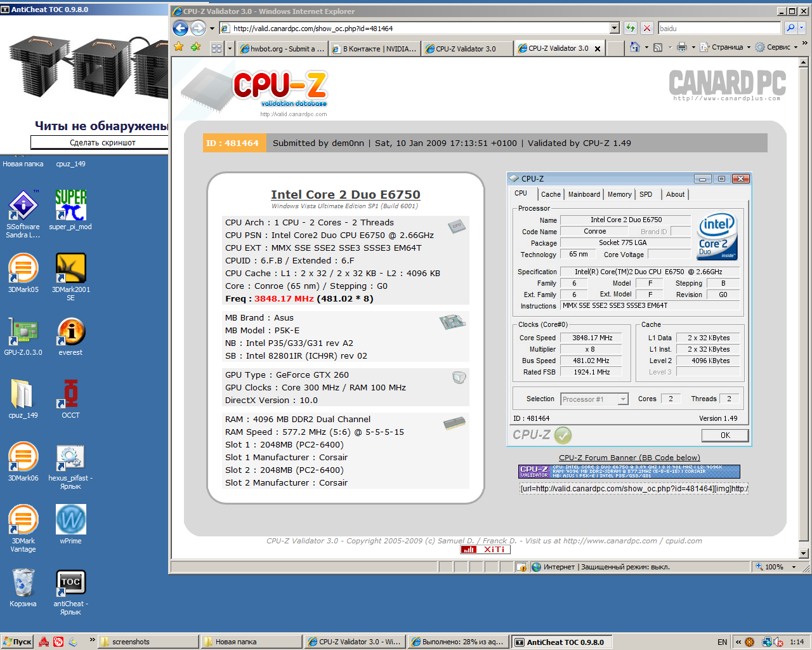Expand the address bar URL history dropdown
The height and width of the screenshot is (650, 812).
tap(614, 28)
